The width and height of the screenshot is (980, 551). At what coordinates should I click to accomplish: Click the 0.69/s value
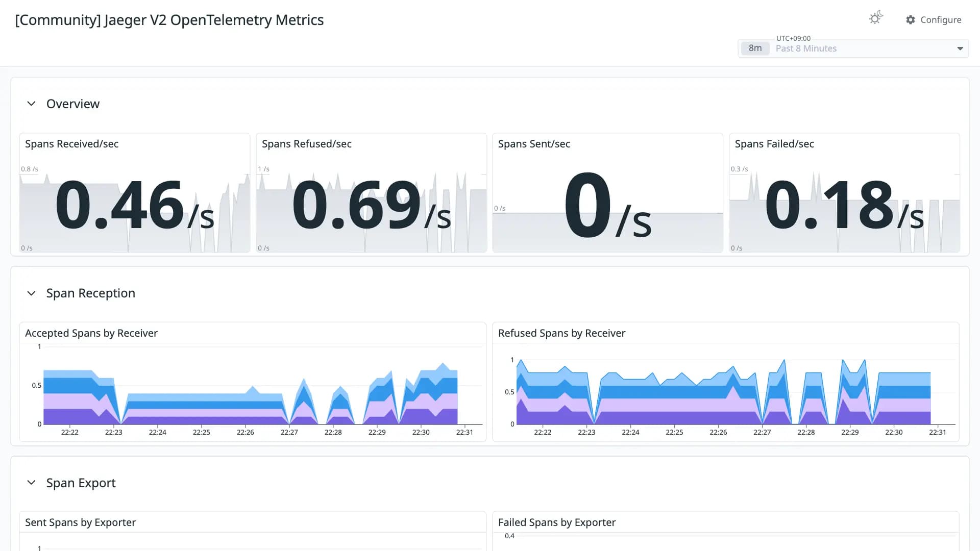coord(372,205)
